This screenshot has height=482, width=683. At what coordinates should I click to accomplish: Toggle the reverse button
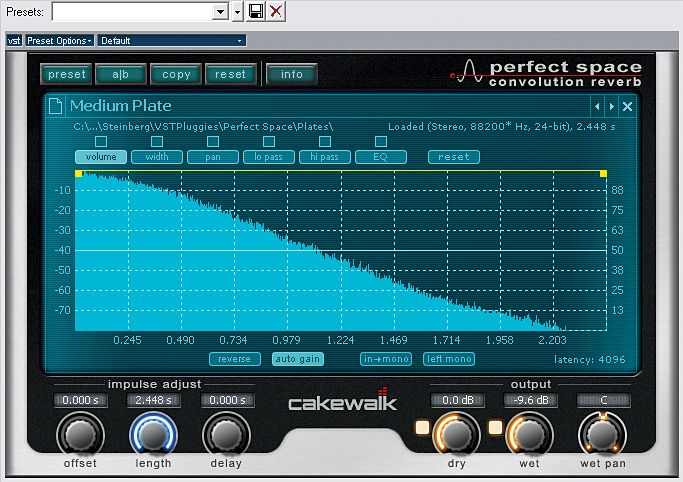[235, 359]
